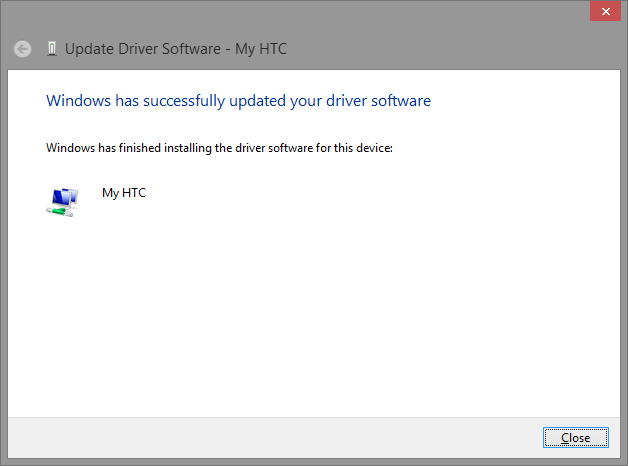This screenshot has height=466, width=628.
Task: Click 'My HTC' in the window title
Action: [261, 49]
